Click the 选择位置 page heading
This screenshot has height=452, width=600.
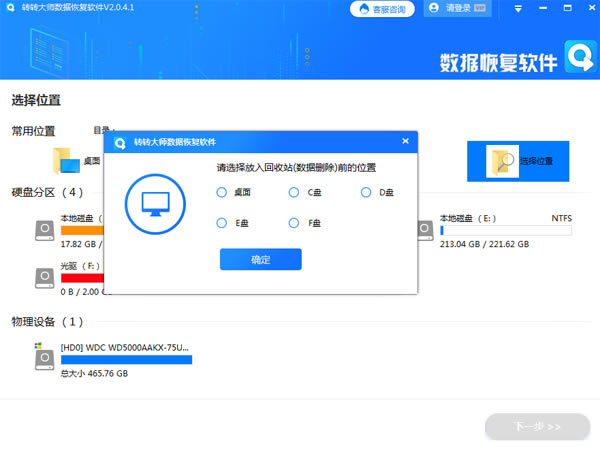[x=36, y=100]
